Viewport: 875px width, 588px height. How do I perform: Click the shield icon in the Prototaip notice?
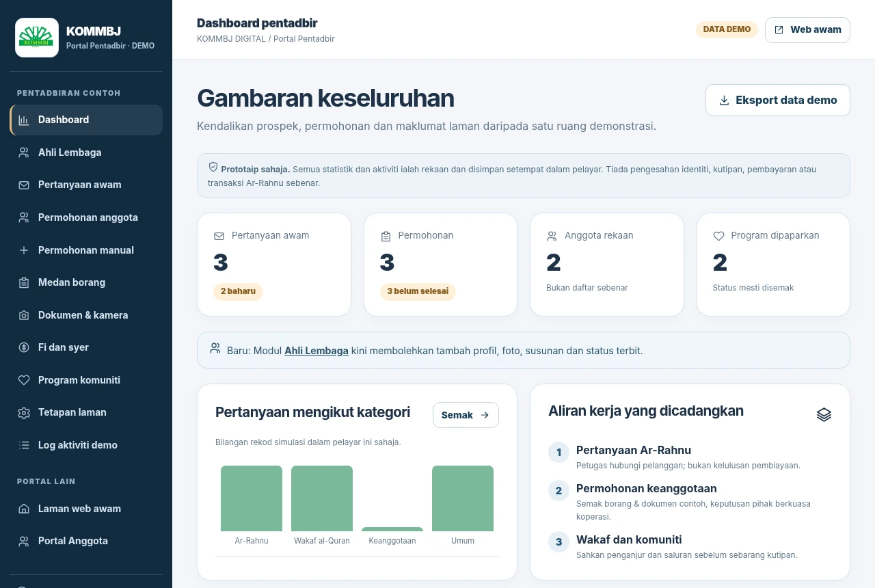(x=213, y=167)
